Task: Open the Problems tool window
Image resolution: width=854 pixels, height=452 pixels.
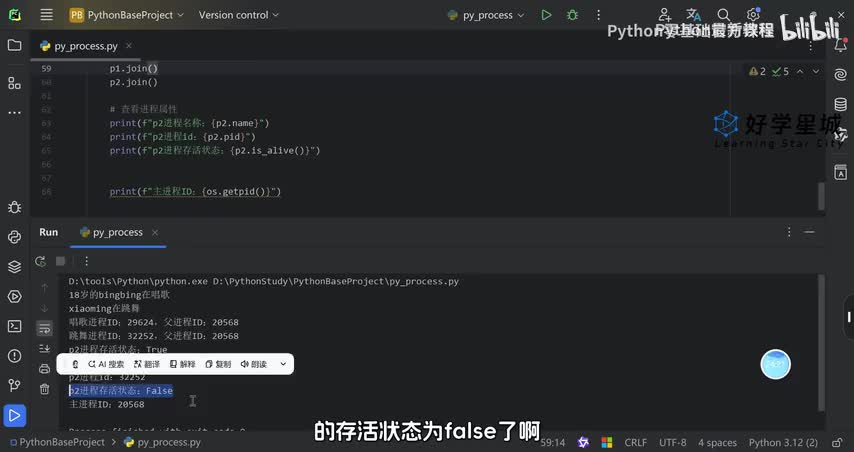Action: point(15,356)
